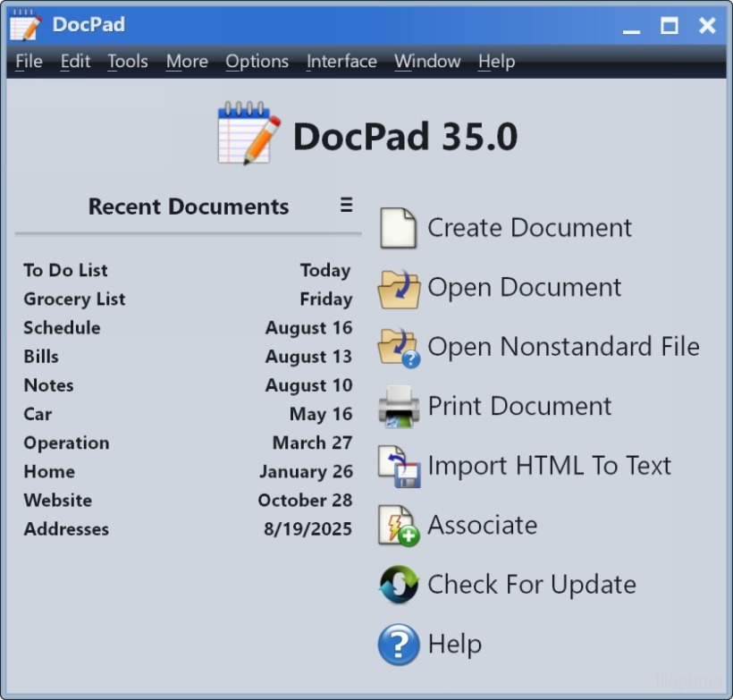Open recent document Home
The width and height of the screenshot is (733, 700).
click(x=49, y=471)
